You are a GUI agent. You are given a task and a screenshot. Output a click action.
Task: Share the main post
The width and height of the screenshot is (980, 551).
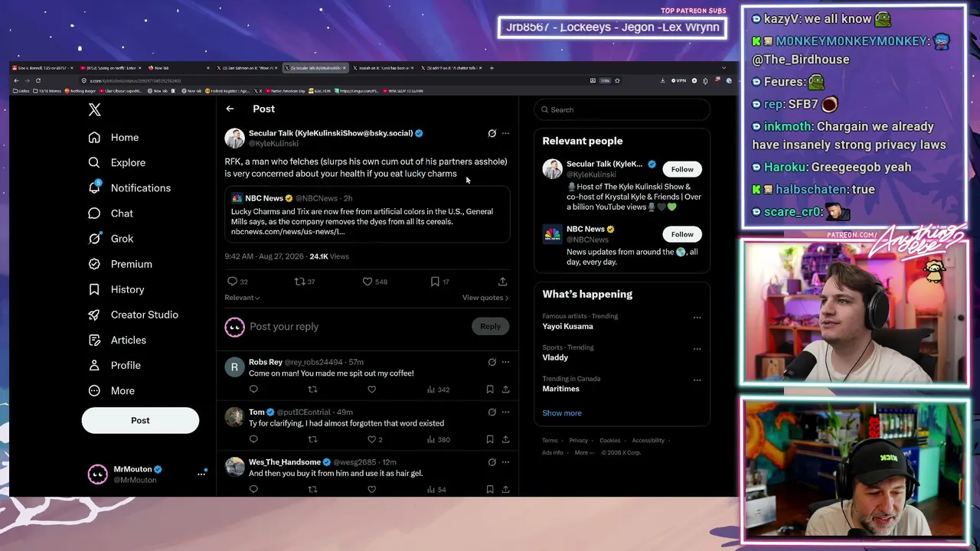coord(502,282)
